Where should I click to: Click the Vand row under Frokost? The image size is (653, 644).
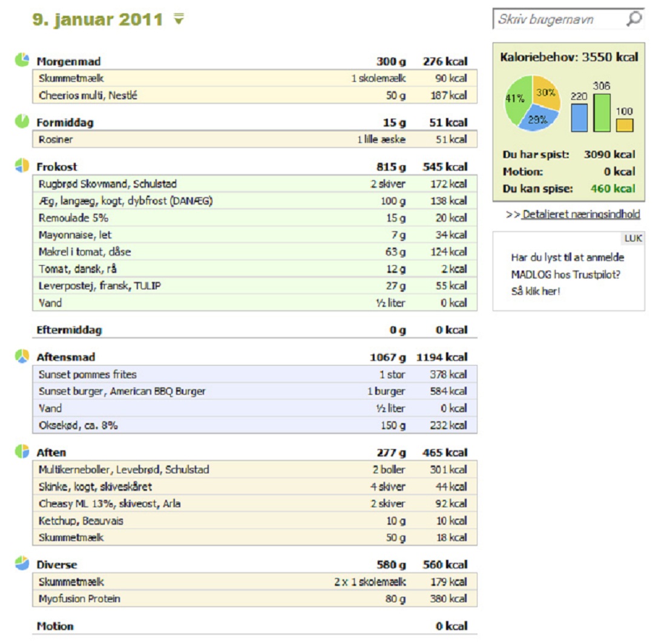(255, 303)
